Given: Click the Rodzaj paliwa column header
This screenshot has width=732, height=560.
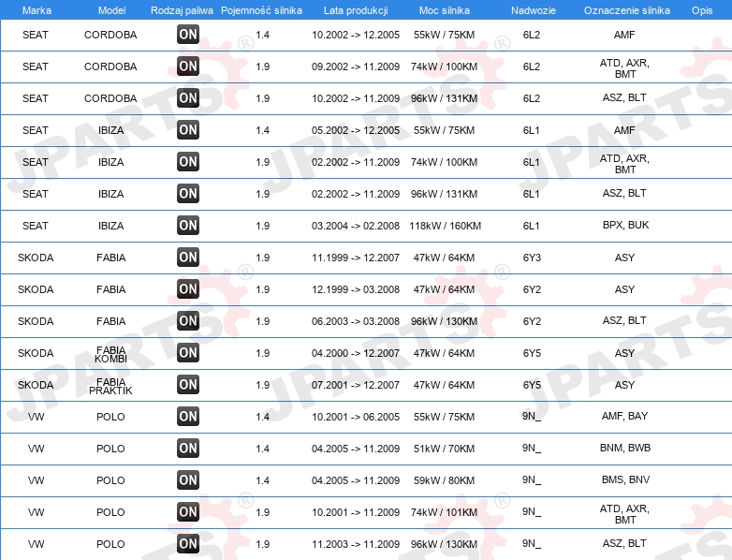Looking at the screenshot, I should pos(182,10).
